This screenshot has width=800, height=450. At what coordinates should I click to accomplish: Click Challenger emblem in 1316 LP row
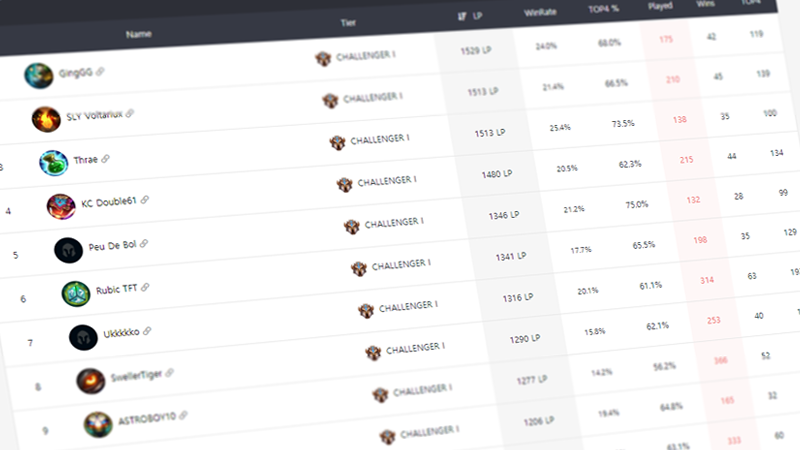pyautogui.click(x=366, y=310)
